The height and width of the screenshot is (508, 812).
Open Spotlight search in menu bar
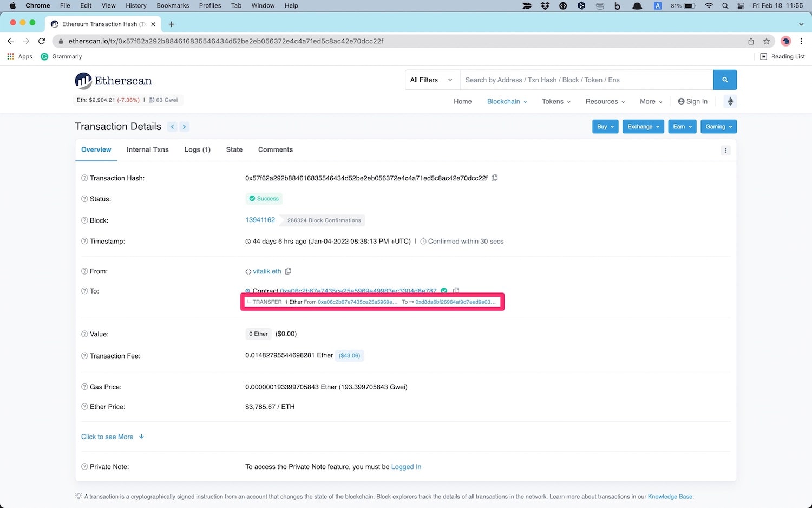725,5
